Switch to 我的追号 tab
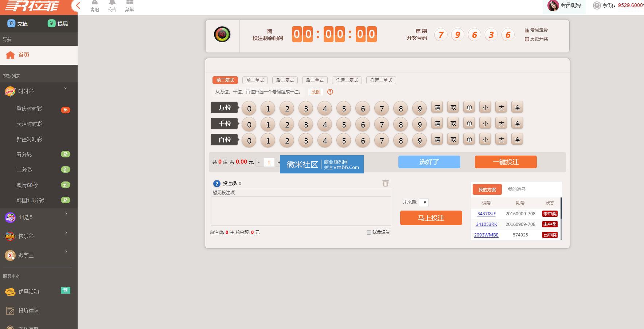Image resolution: width=644 pixels, height=329 pixels. point(516,189)
